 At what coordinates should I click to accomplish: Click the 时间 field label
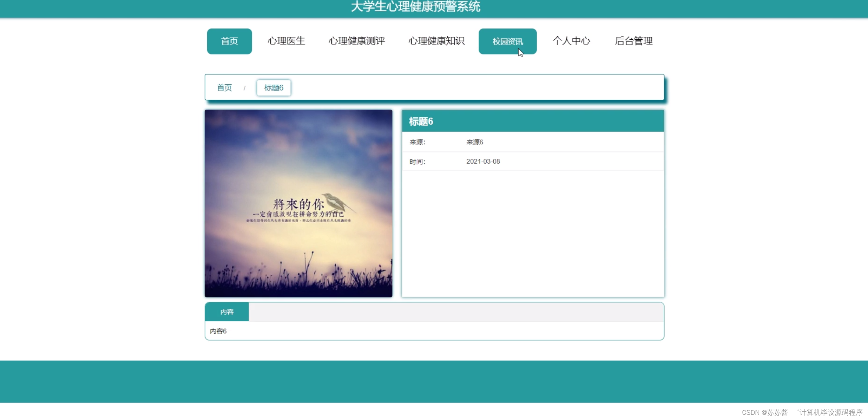(x=417, y=162)
